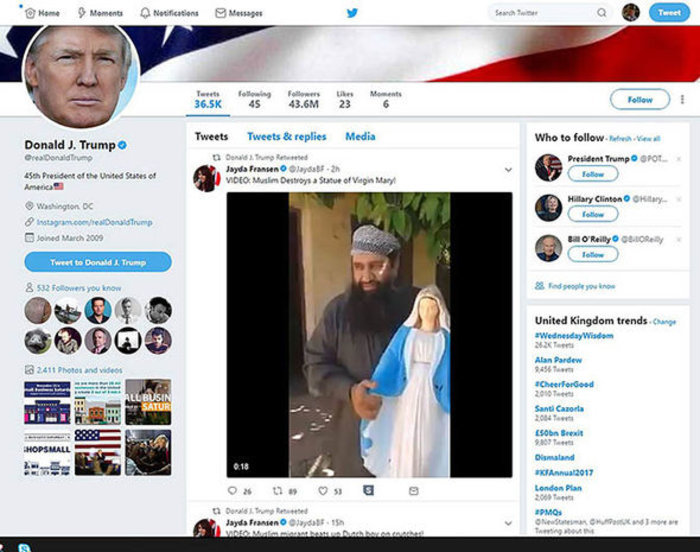700x552 pixels.
Task: Follow Donald J. Trump using the profile Follow button
Action: coord(639,99)
